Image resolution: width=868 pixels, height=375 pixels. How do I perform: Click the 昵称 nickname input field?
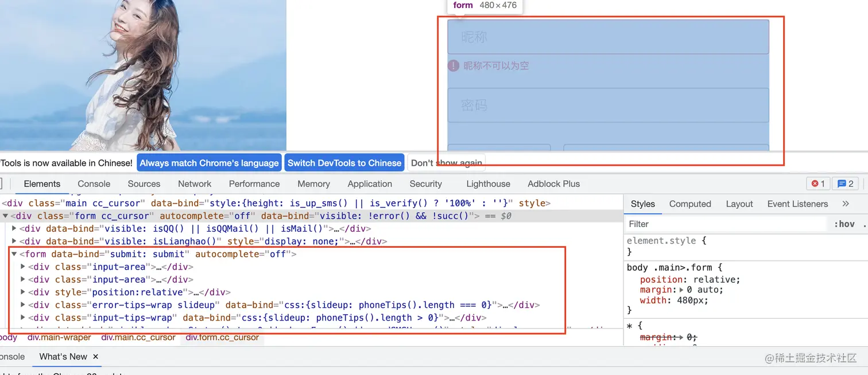pos(608,37)
